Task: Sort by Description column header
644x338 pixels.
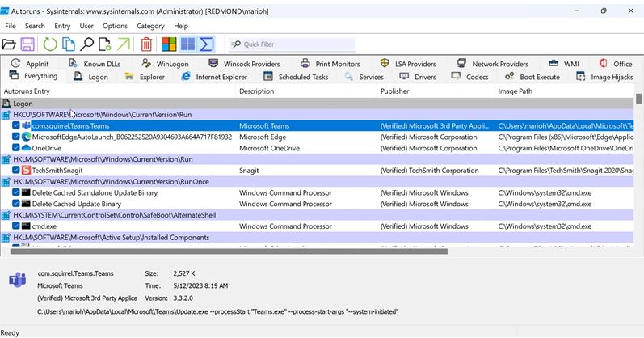Action: coord(306,91)
